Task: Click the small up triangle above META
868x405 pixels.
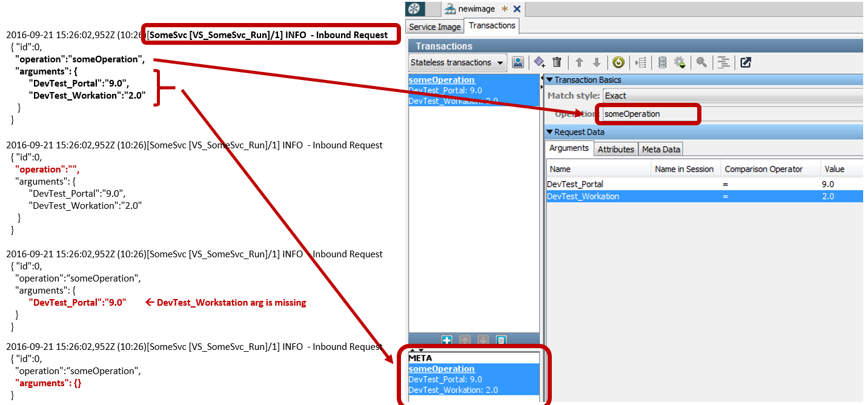Action: pos(413,350)
